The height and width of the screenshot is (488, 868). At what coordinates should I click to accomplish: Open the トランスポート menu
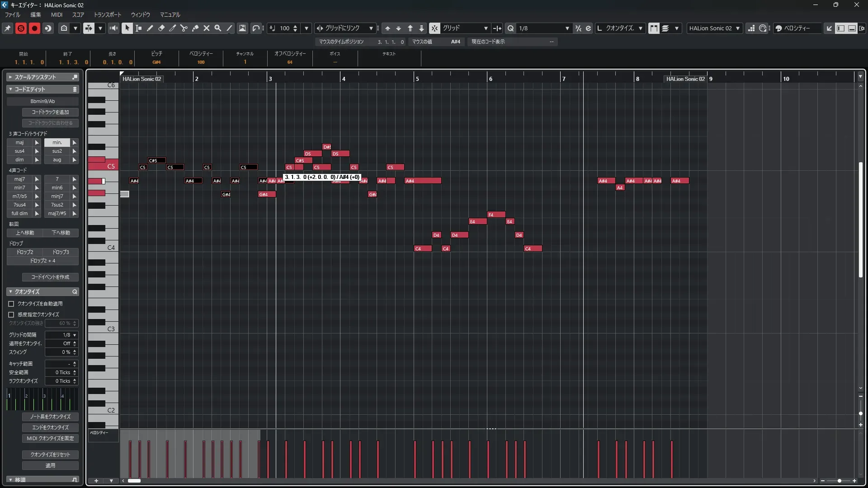107,14
